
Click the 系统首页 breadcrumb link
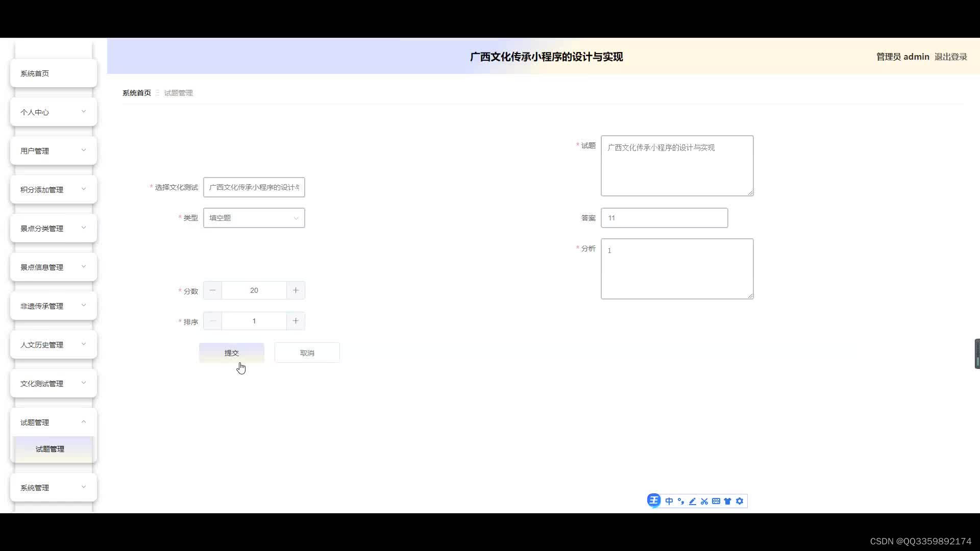coord(137,93)
